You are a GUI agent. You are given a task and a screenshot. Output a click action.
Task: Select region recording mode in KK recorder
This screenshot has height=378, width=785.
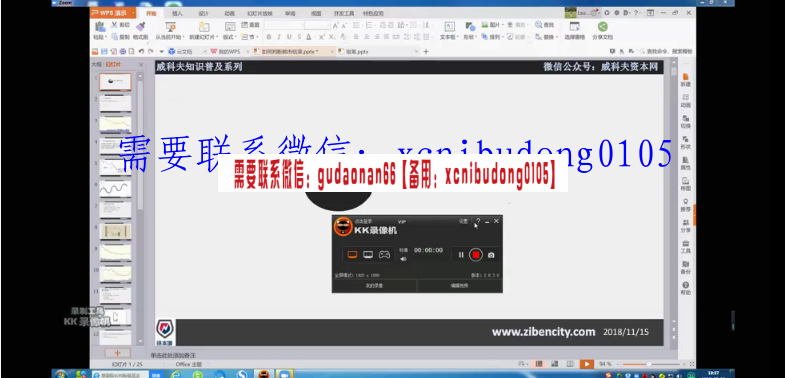coord(368,254)
